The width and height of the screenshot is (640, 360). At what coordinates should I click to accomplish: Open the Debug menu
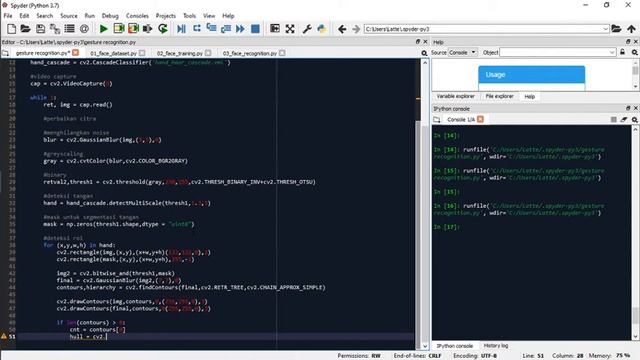tap(110, 16)
